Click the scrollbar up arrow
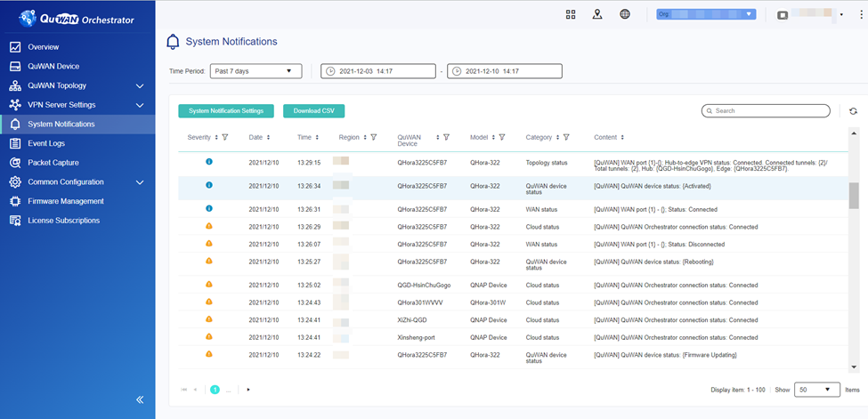 coord(854,132)
